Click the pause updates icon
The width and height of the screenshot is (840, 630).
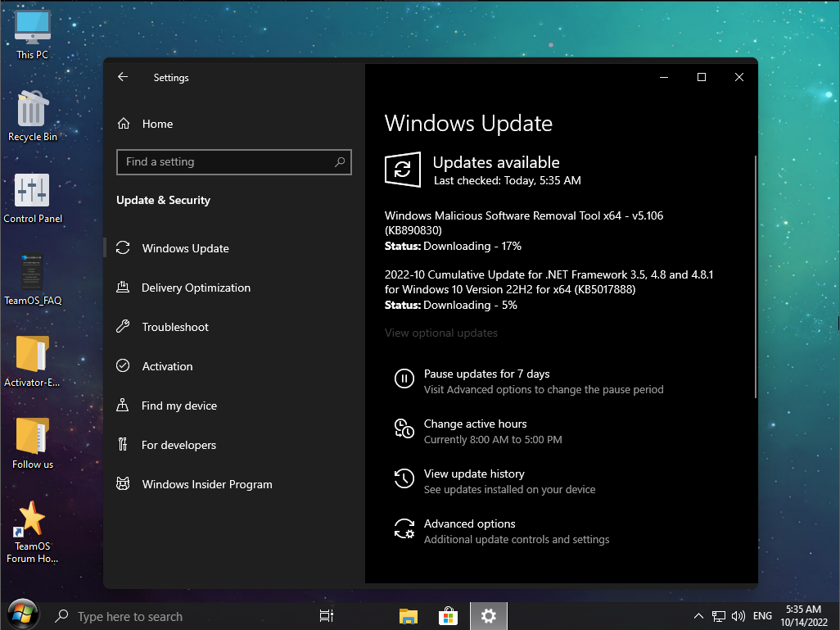click(x=404, y=378)
